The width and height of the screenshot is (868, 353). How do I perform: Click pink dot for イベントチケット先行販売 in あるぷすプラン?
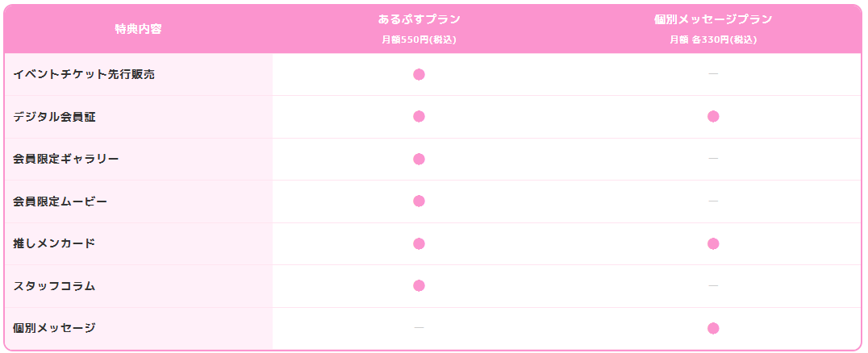[x=419, y=74]
